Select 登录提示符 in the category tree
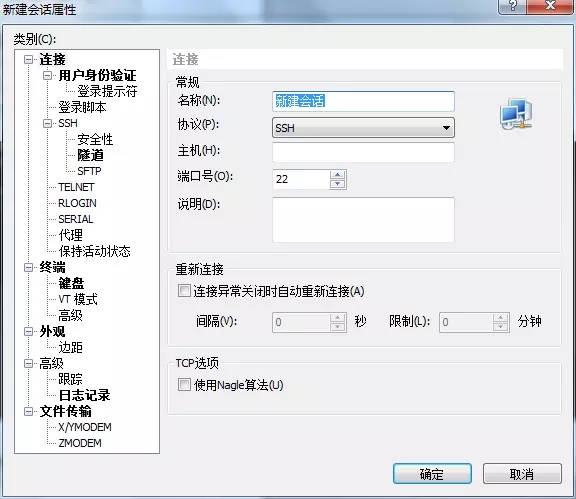This screenshot has width=576, height=499. click(107, 91)
